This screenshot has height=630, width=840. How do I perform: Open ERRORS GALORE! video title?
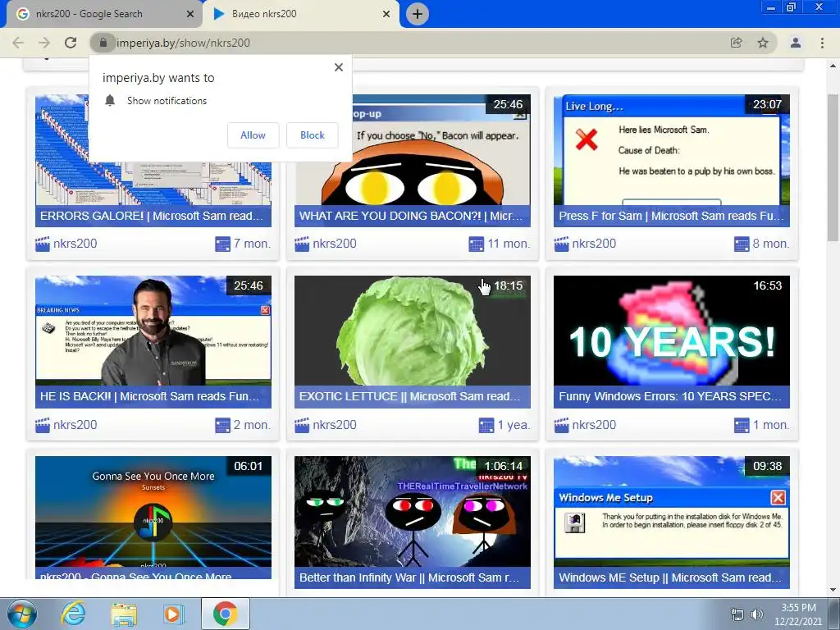tap(152, 216)
